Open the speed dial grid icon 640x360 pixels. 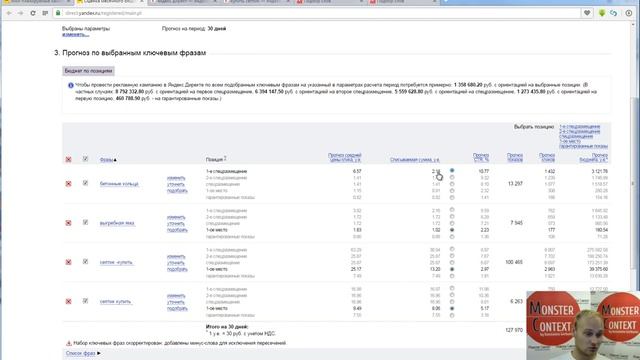pos(45,13)
